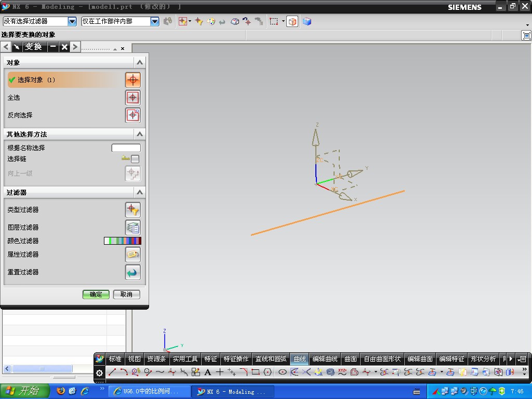Switch to the 自由曲面形状 toolbar tab

coord(382,358)
